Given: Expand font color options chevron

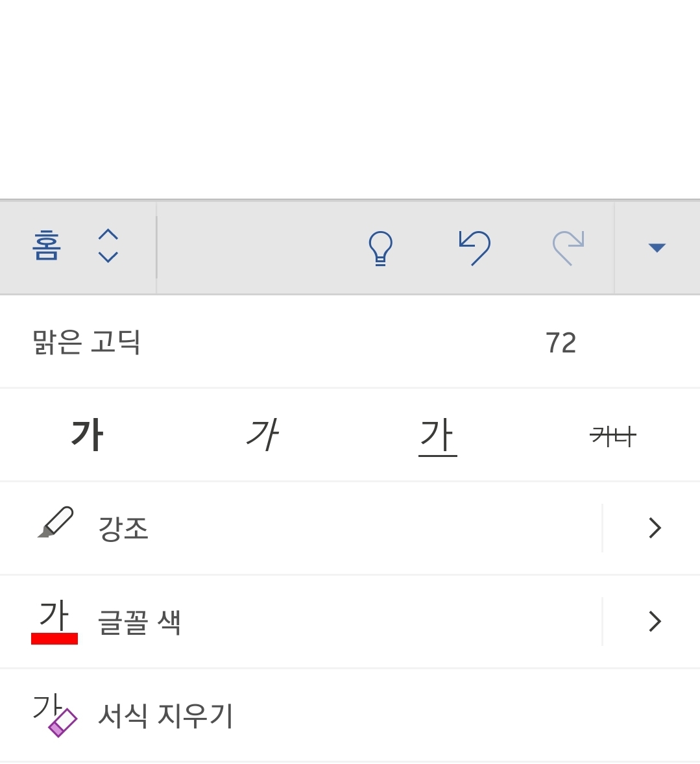Looking at the screenshot, I should (655, 621).
